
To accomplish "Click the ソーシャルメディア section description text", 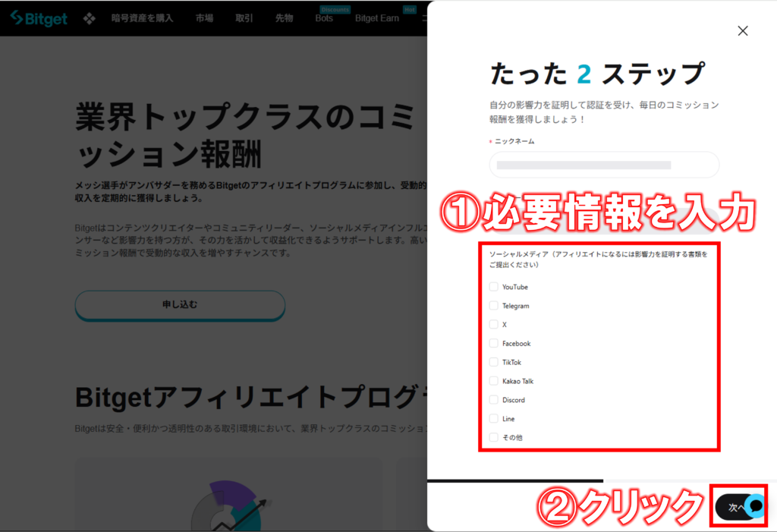I will [599, 260].
